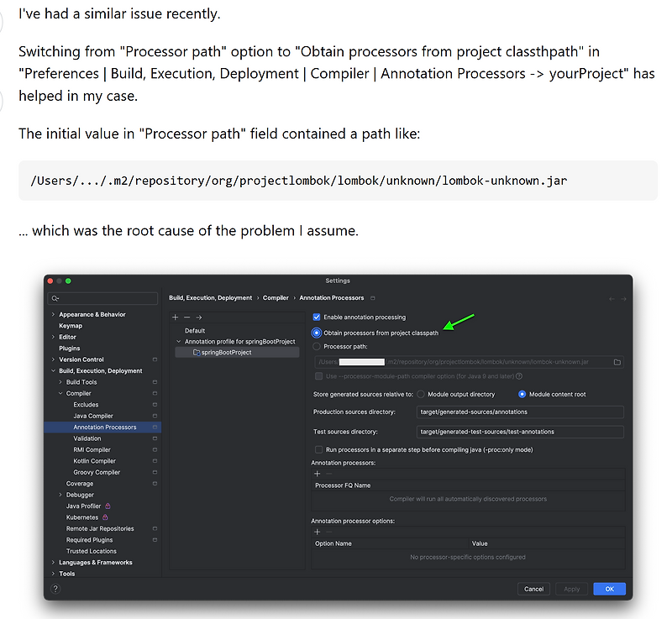The image size is (672, 619).
Task: Enable run processors in separate step checkbox
Action: coord(317,448)
